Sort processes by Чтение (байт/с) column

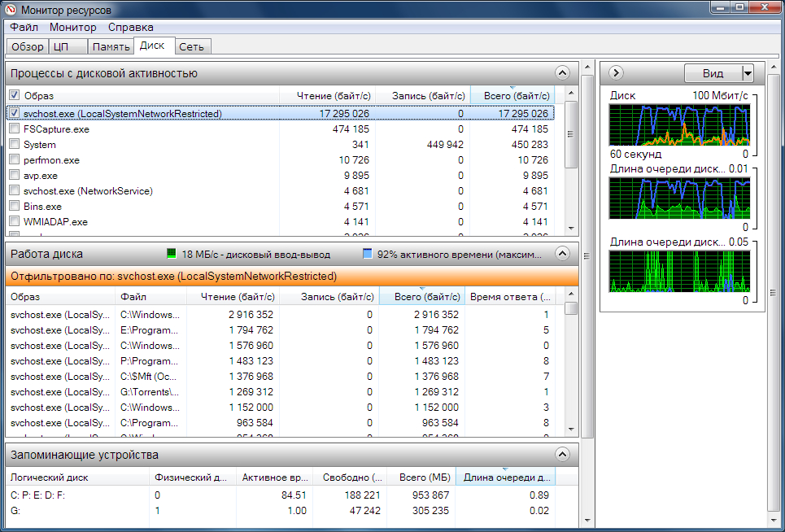327,96
